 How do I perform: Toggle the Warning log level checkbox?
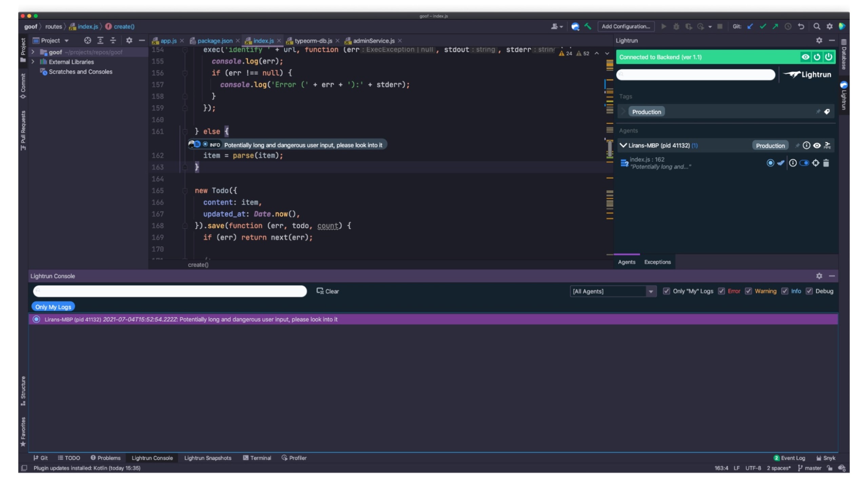click(748, 291)
